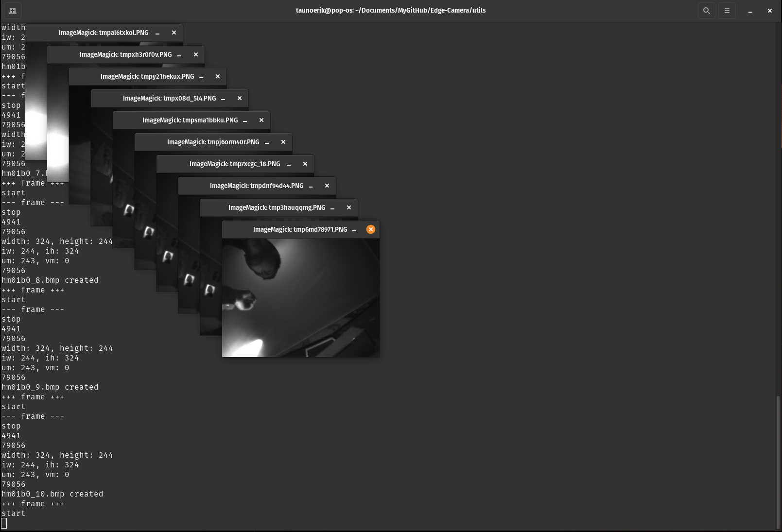Close the tmpdnf94d44.PNG image window
Viewport: 782px width, 532px height.
tap(327, 186)
